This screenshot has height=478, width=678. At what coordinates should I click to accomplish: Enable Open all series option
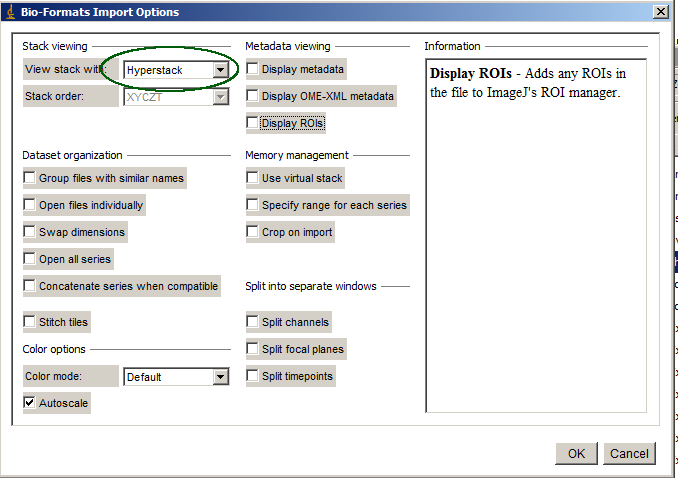point(30,259)
